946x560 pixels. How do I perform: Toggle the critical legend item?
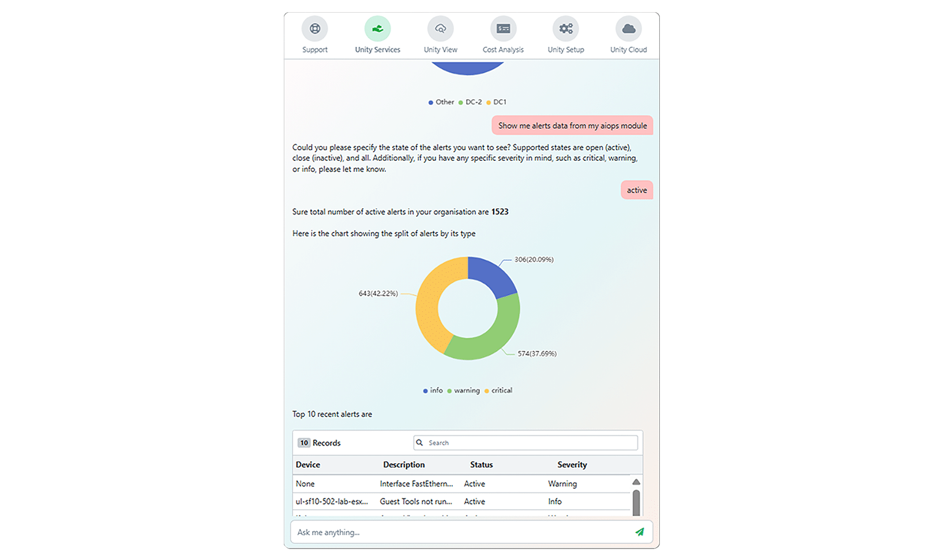[498, 390]
